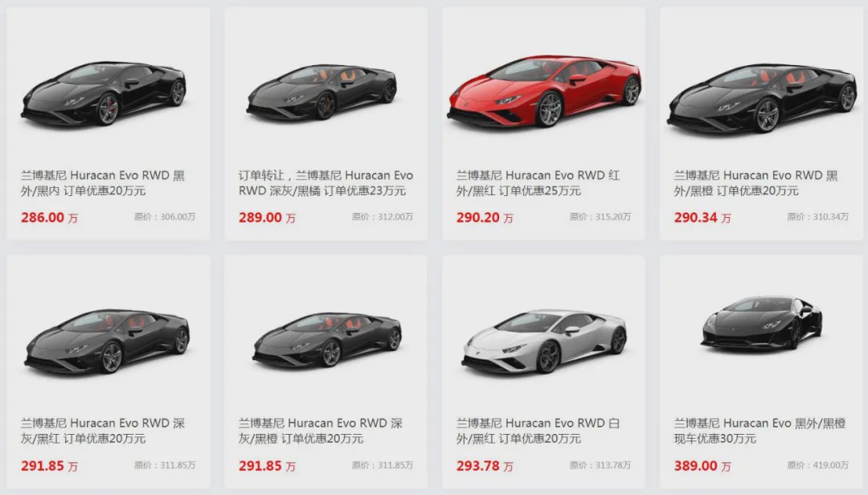Open title 黑外/黑橙 订单优惠20万元

755,182
